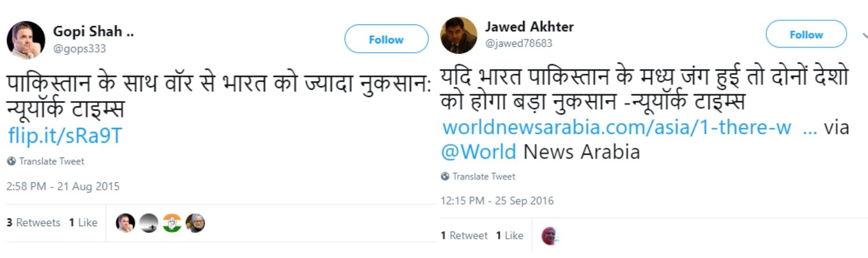Viewport: 868px width, 258px height.
Task: Show the 3 Retweets list
Action: [x=34, y=223]
